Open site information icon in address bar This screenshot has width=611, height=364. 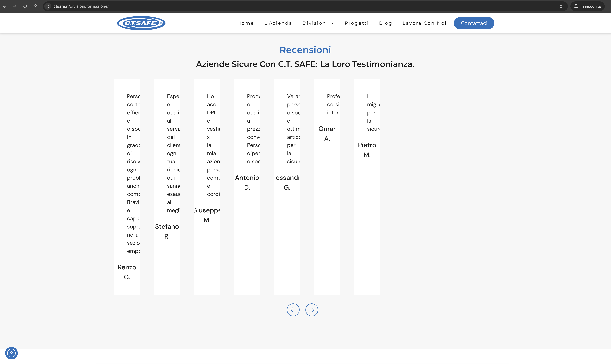pos(48,6)
